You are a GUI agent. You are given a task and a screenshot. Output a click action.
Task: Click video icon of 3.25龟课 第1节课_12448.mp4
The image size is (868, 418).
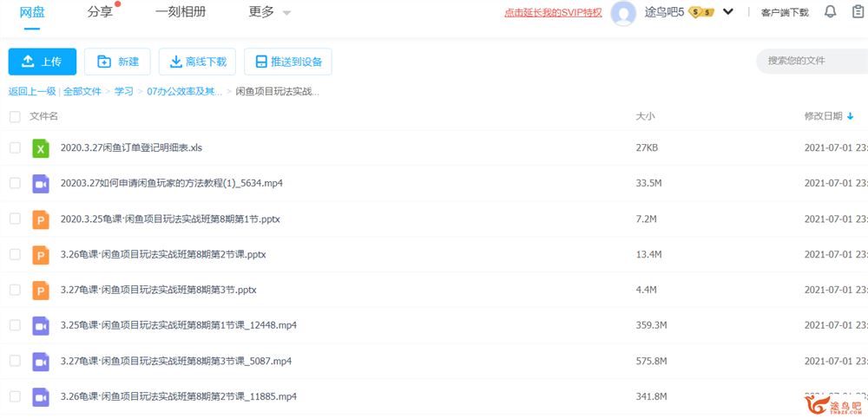click(x=41, y=326)
